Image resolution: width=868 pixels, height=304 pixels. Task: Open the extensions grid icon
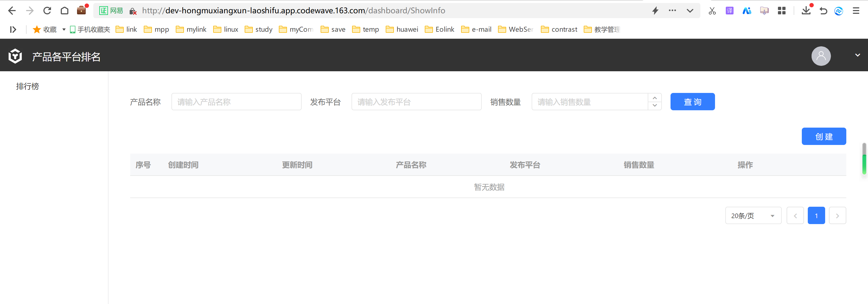click(782, 11)
